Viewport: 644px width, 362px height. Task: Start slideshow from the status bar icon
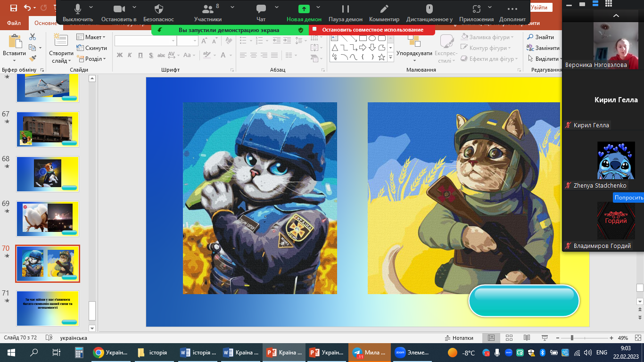coord(545,338)
